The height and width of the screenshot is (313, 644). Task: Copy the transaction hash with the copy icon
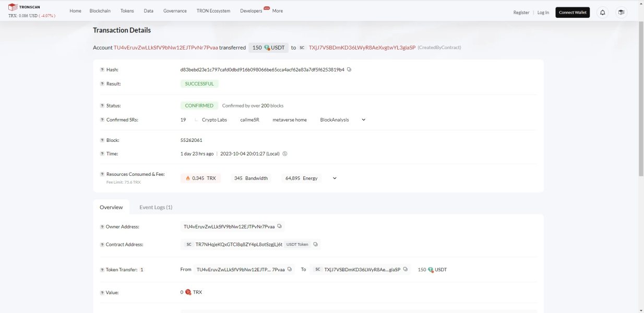349,69
